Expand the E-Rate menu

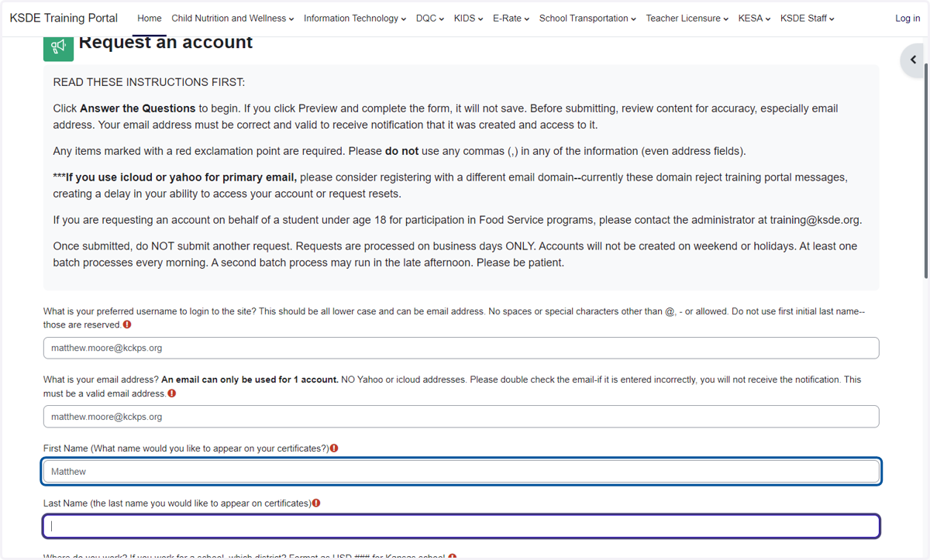[511, 19]
